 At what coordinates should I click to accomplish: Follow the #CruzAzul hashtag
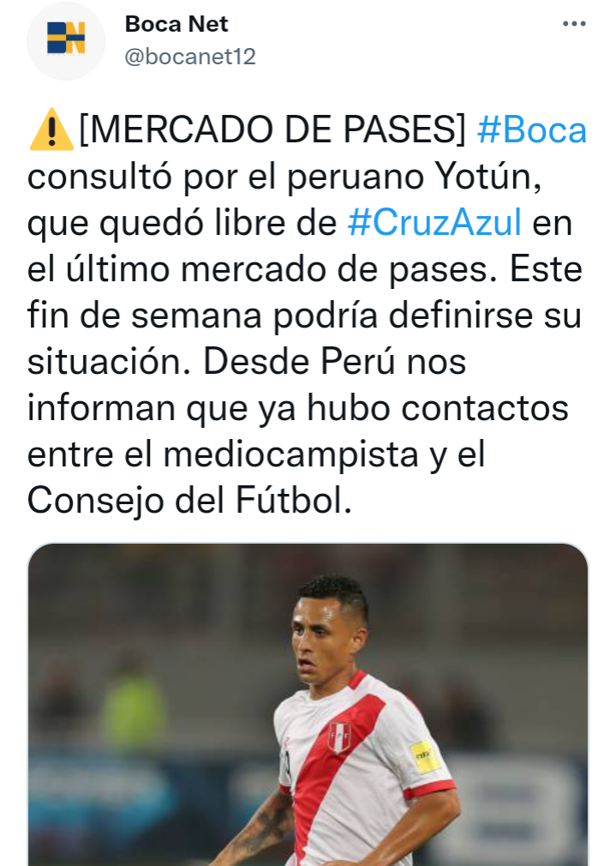pyautogui.click(x=434, y=223)
